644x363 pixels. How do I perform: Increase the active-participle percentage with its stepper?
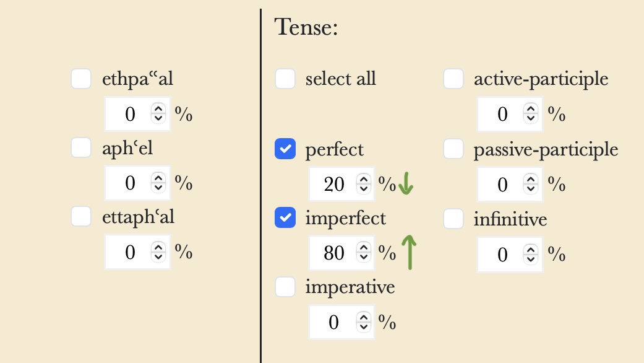coord(530,110)
